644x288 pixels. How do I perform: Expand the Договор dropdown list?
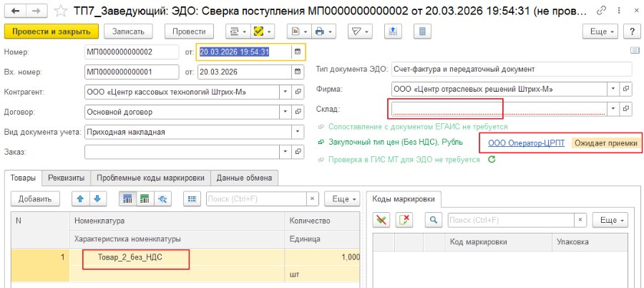click(x=286, y=112)
